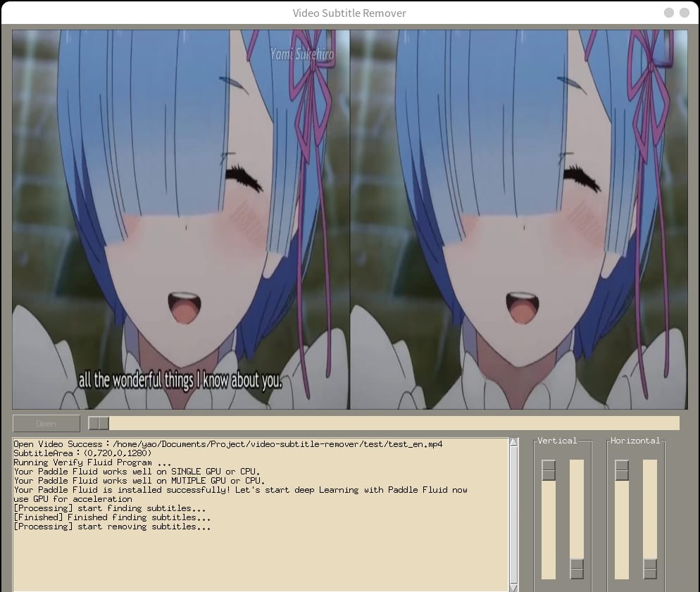Screen dimensions: 700x592
Task: Click "[Finished] Finished finding subtitles..." log line
Action: click(x=112, y=517)
